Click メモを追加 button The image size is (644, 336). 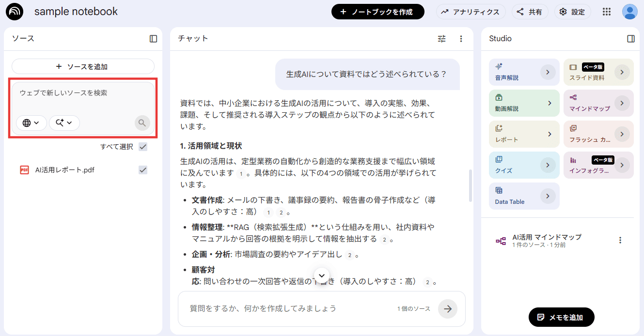tap(561, 317)
